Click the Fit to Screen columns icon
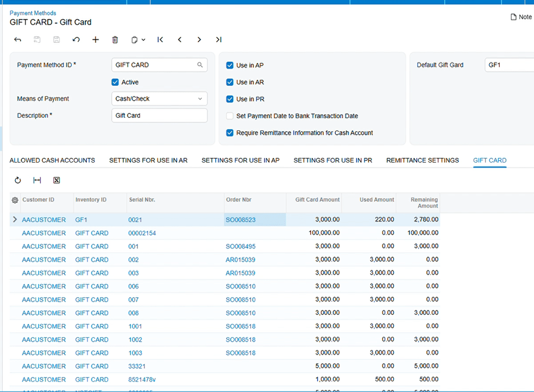 point(37,180)
